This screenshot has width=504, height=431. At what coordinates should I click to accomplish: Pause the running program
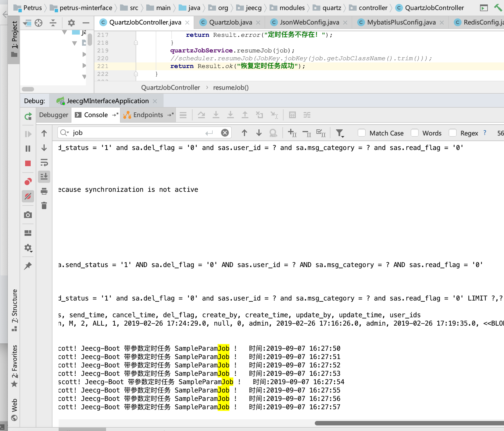[x=28, y=149]
